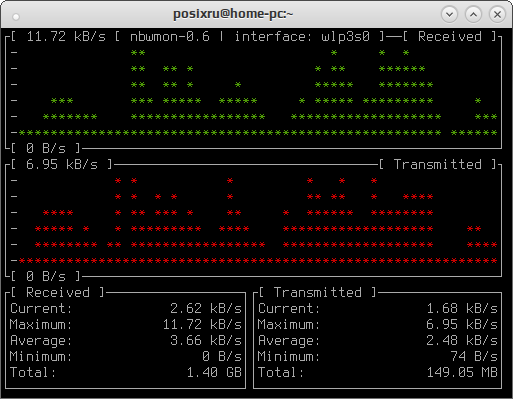The image size is (513, 399).
Task: Select Transmitted Total value 149.05 MB
Action: (x=462, y=373)
